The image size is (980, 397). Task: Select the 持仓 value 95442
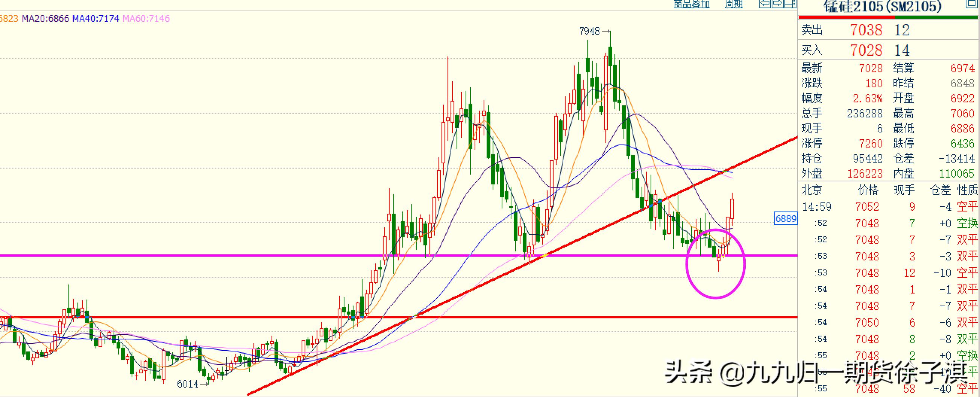[x=868, y=158]
